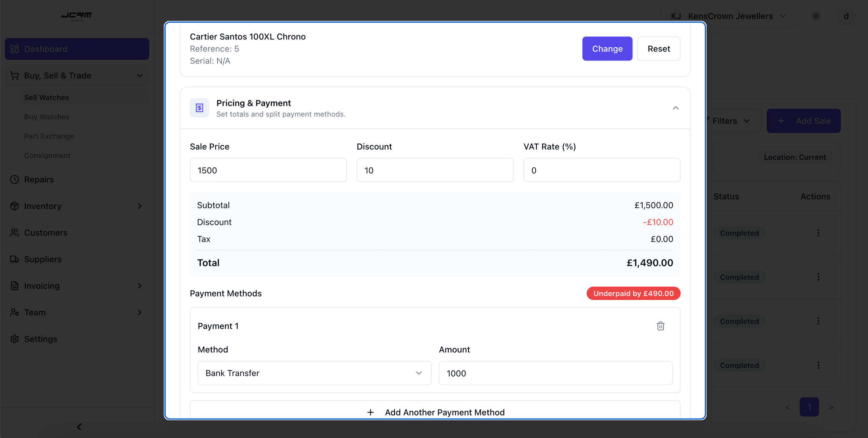Click the Inventory box icon
The image size is (868, 438).
pyautogui.click(x=15, y=206)
